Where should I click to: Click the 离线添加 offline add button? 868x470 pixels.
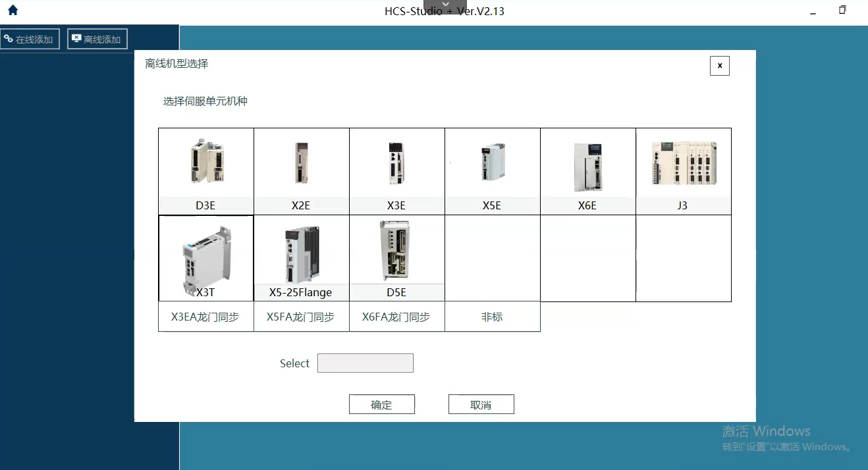pos(97,39)
